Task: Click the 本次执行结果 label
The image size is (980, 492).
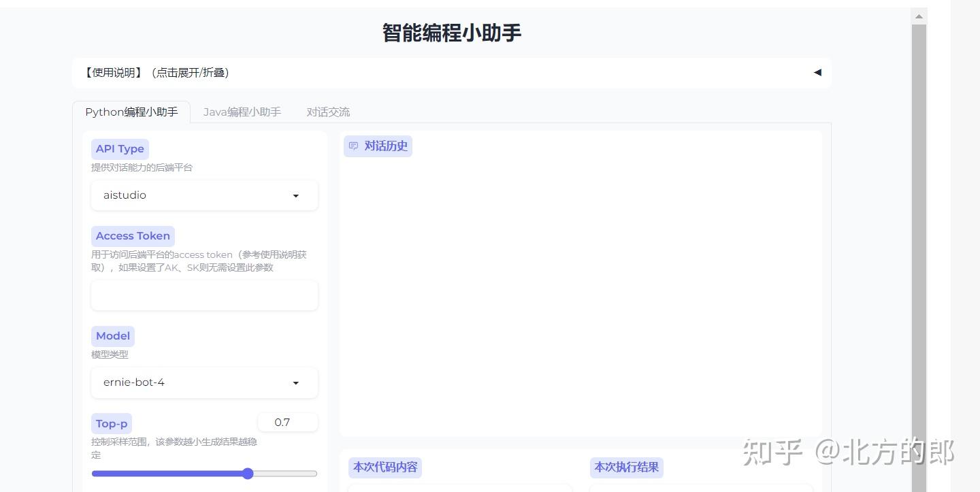Action: coord(627,468)
